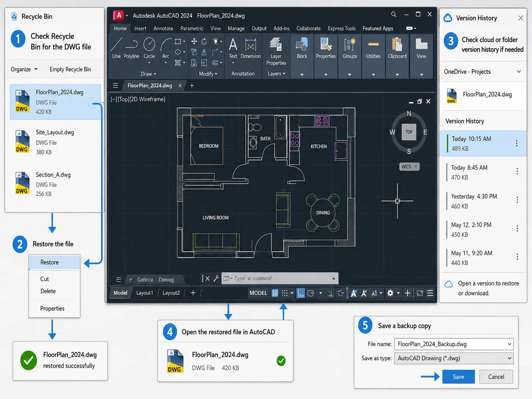The width and height of the screenshot is (532, 399).
Task: Open the Save as type dropdown
Action: (453, 358)
